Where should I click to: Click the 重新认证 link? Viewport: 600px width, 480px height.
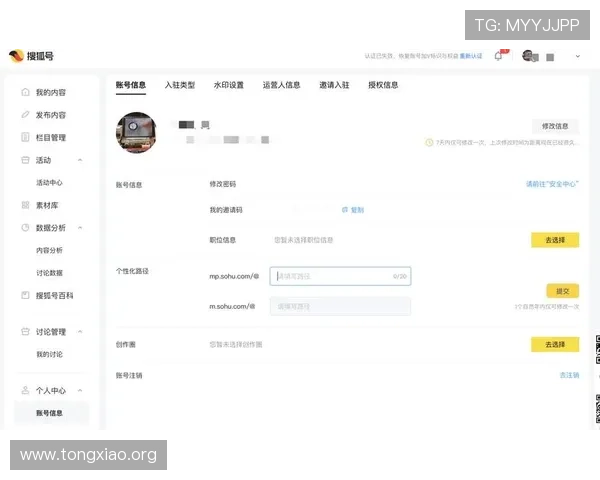point(471,56)
